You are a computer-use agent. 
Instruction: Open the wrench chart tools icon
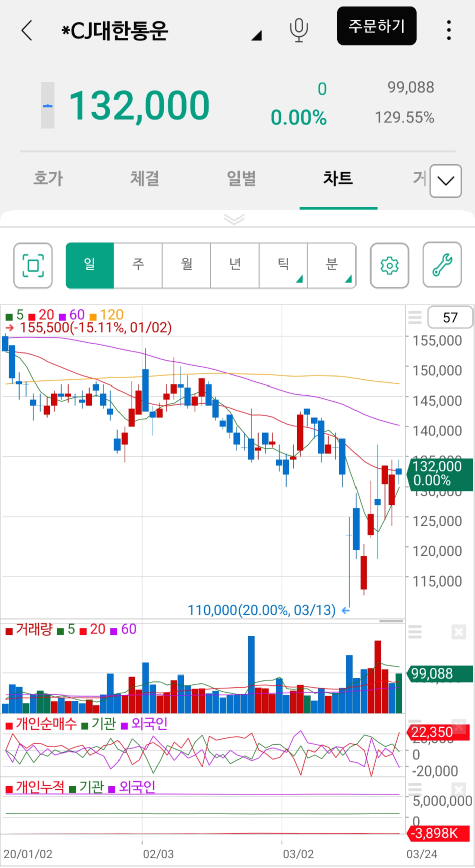pos(442,265)
